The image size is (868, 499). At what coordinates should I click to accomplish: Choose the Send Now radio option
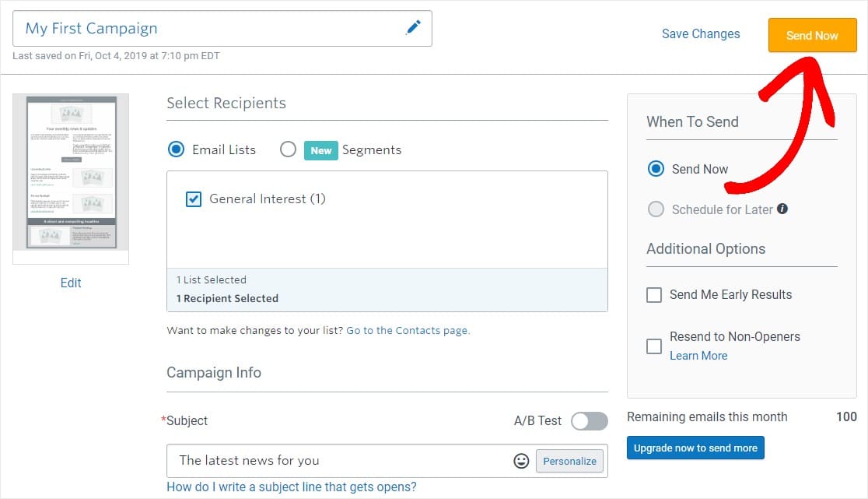(656, 169)
